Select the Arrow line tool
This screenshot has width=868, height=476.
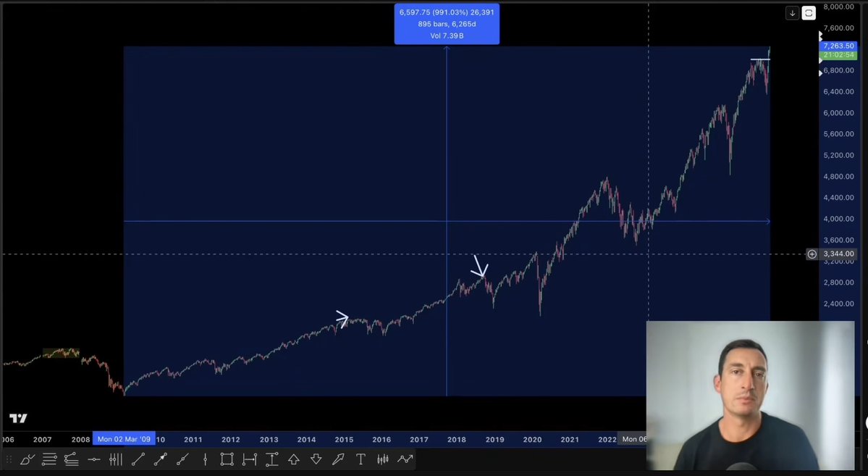[161, 459]
